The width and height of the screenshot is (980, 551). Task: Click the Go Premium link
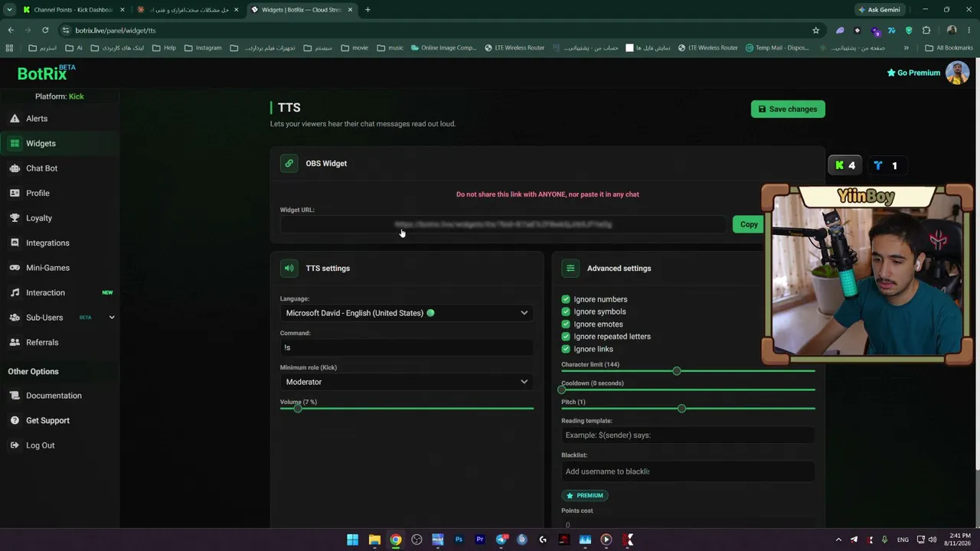(x=913, y=73)
